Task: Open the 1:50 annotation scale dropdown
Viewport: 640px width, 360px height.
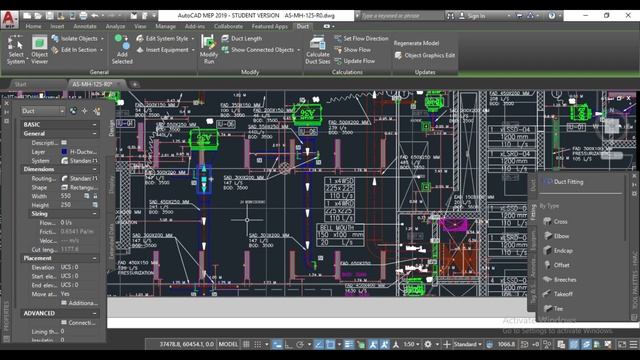Action: coord(412,344)
